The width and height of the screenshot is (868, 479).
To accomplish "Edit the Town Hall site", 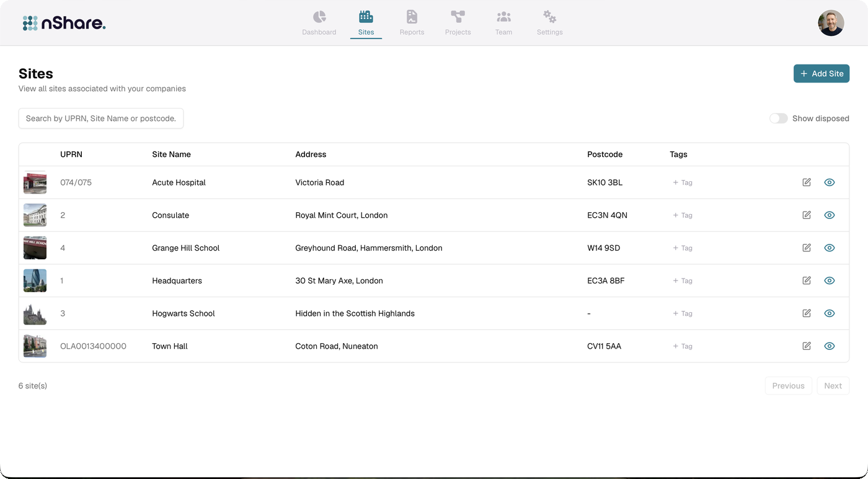I will (807, 346).
